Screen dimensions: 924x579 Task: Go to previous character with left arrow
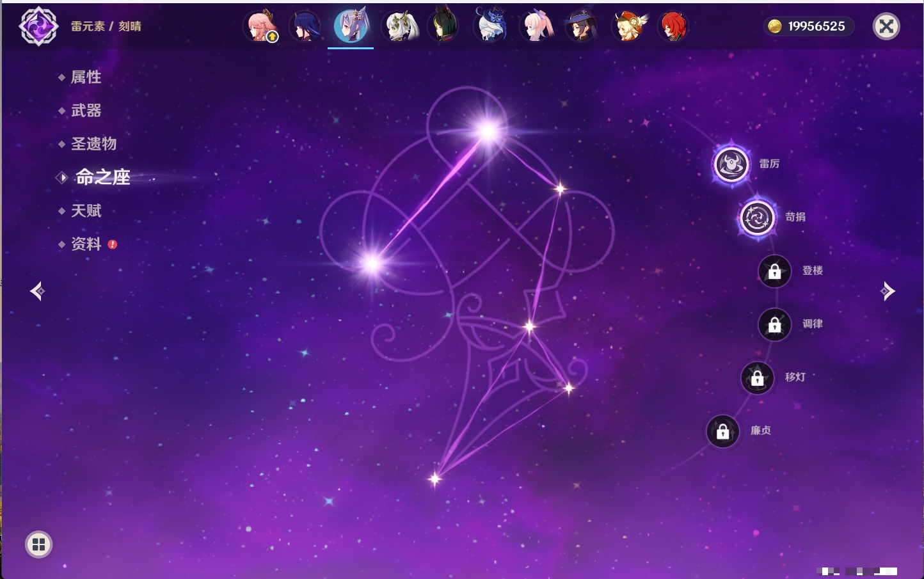pos(37,291)
